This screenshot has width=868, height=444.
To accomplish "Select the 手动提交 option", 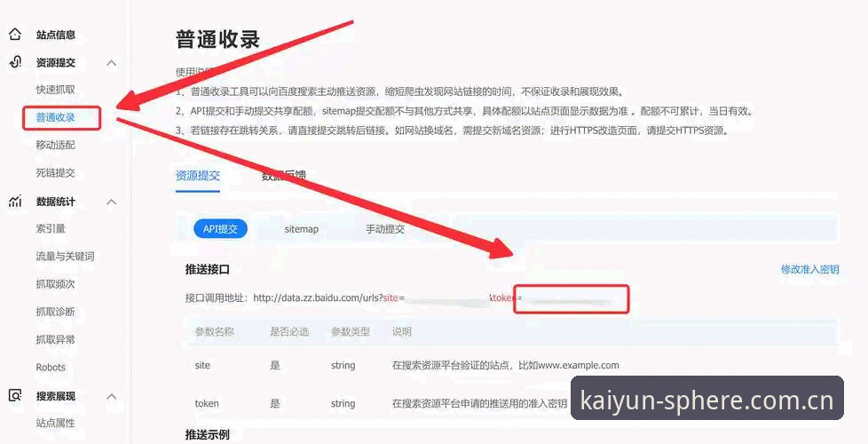I will click(385, 228).
